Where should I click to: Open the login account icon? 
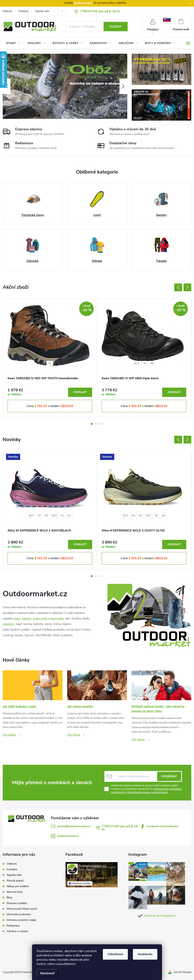(x=152, y=22)
